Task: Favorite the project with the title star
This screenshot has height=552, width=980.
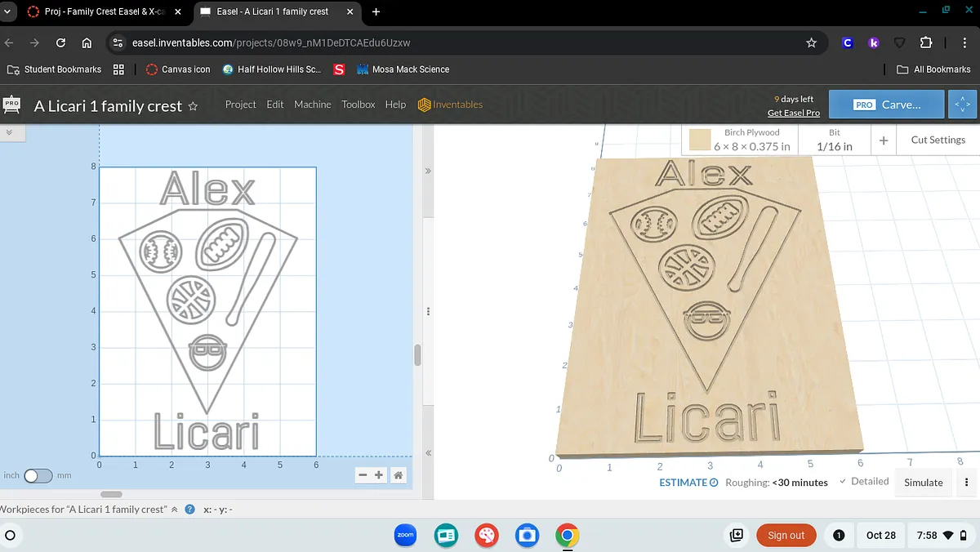Action: coord(193,106)
